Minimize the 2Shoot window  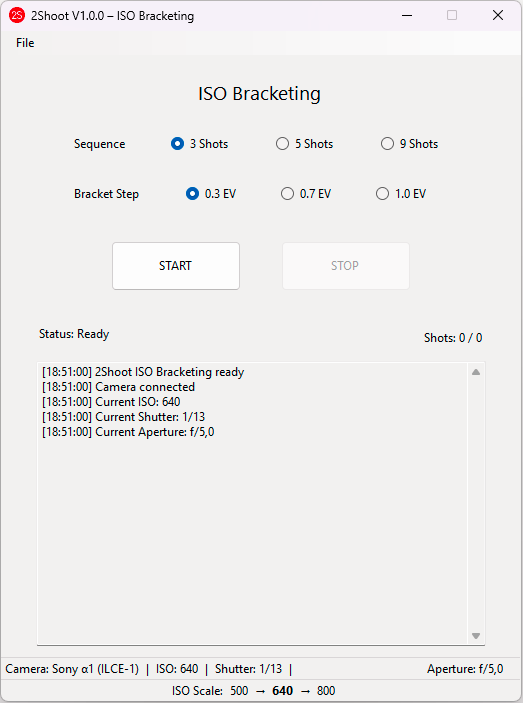[407, 15]
